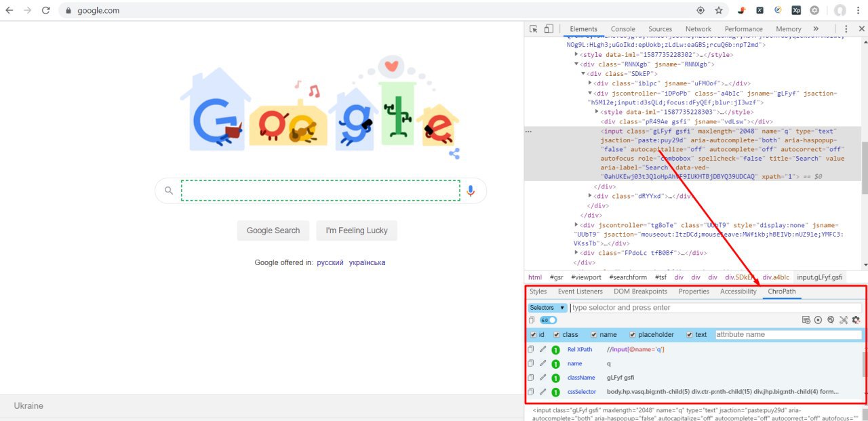This screenshot has width=868, height=421.
Task: Click the I'm Feeling Lucky button
Action: (357, 230)
